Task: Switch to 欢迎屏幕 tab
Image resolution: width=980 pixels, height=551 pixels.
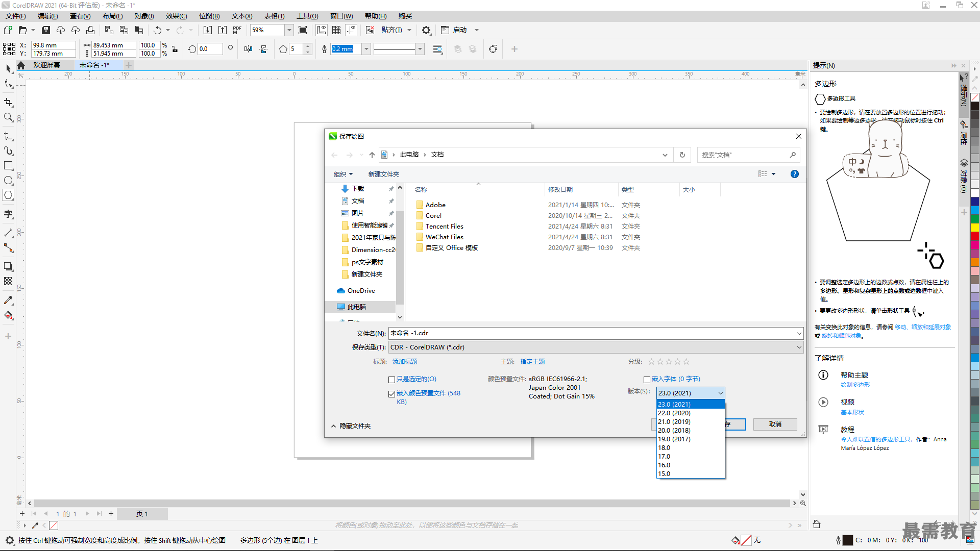Action: pyautogui.click(x=47, y=65)
